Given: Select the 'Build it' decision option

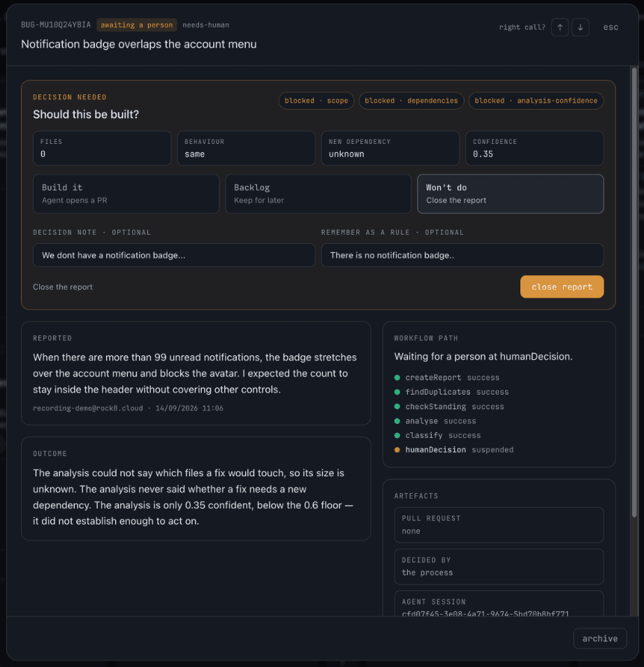Looking at the screenshot, I should [x=126, y=193].
